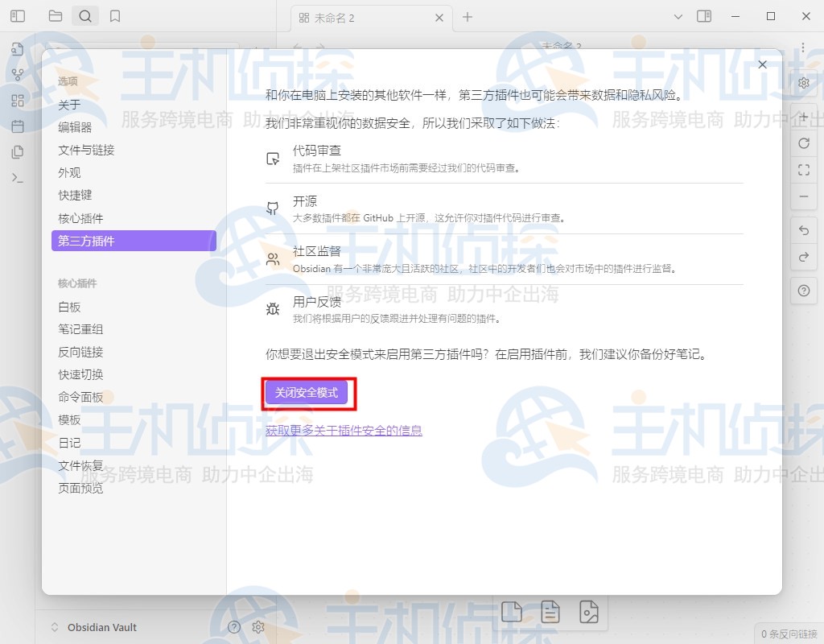Open the settings gear at the top right
824x644 pixels.
click(802, 83)
